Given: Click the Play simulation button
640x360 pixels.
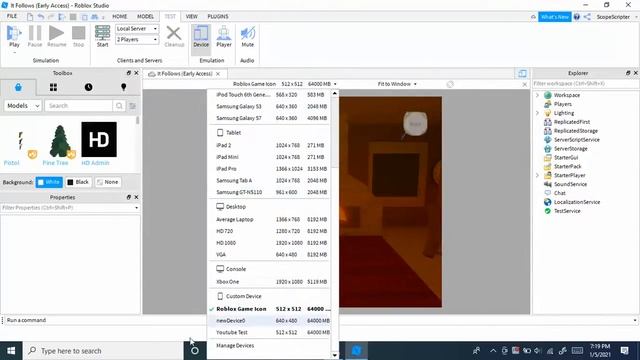Looking at the screenshot, I should [14, 36].
